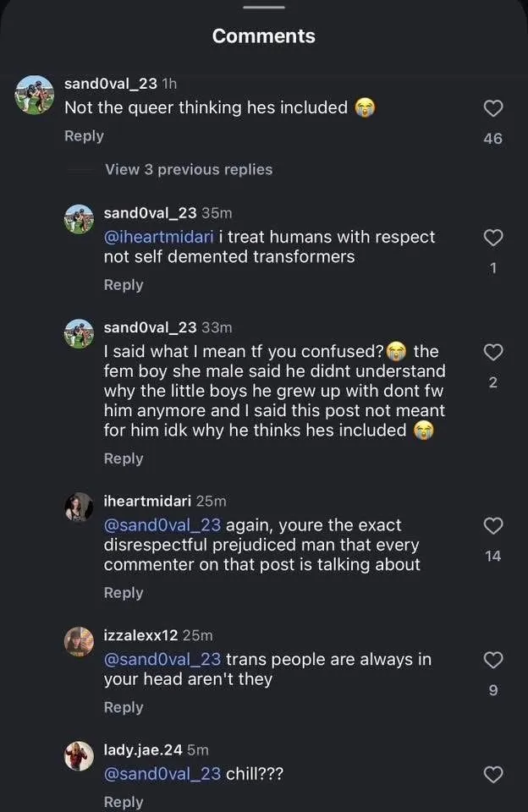Like lady.jae.24's "chill???" reply

coord(492,774)
